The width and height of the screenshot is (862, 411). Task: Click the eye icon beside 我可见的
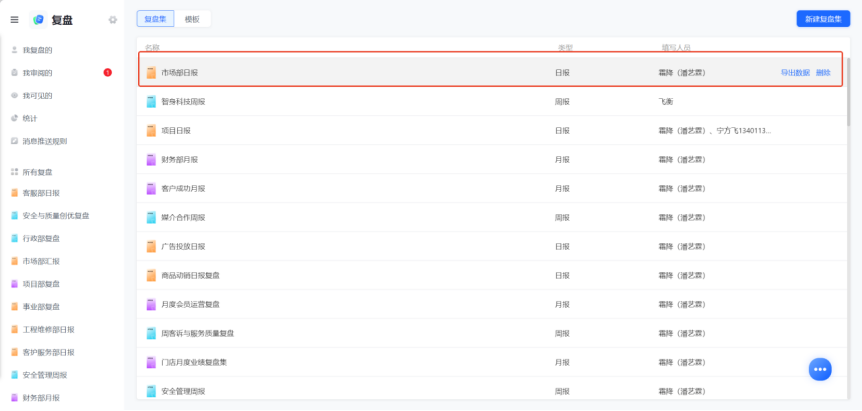(x=14, y=96)
